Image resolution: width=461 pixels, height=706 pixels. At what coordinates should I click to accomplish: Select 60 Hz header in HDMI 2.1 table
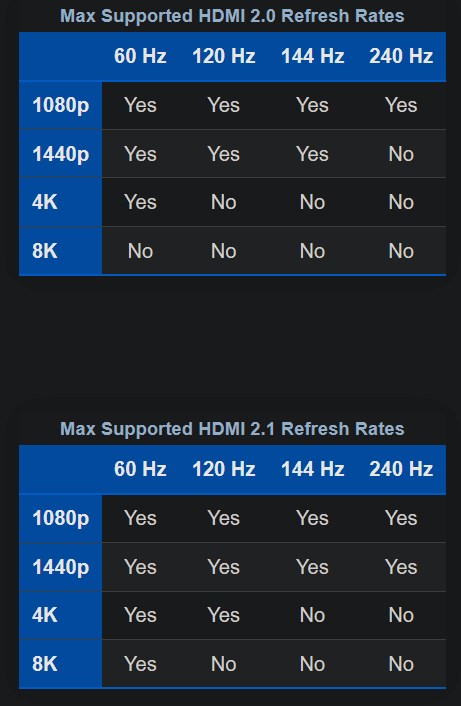[140, 469]
